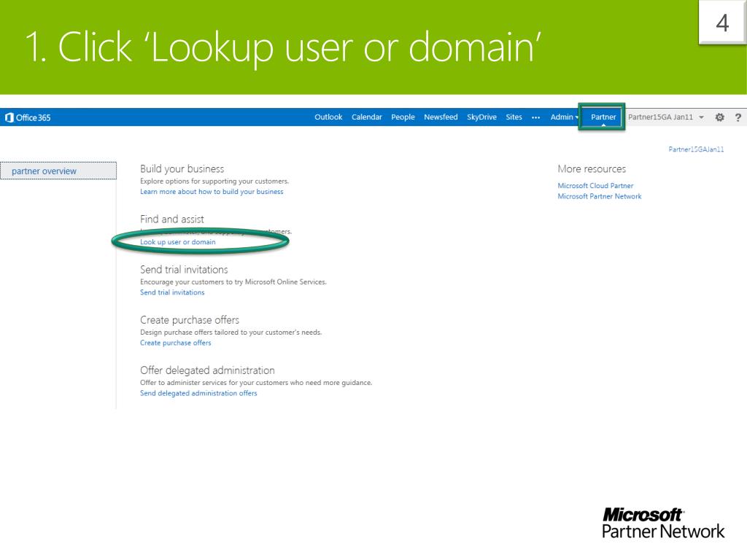Select the Partner tab in navigation bar
This screenshot has height=560, width=747.
pyautogui.click(x=603, y=117)
